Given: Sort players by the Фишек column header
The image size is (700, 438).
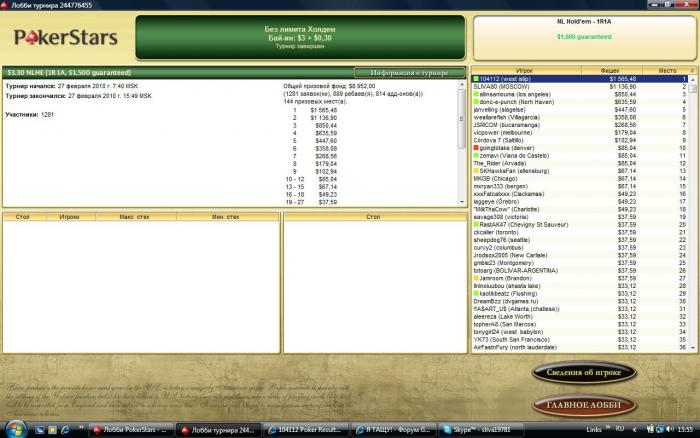Looking at the screenshot, I should pyautogui.click(x=611, y=71).
